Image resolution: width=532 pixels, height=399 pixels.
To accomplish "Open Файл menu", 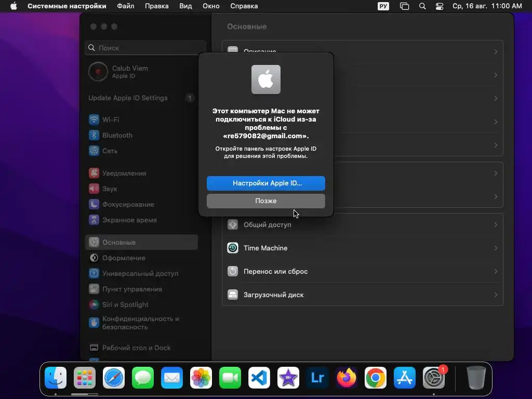I will [x=126, y=6].
